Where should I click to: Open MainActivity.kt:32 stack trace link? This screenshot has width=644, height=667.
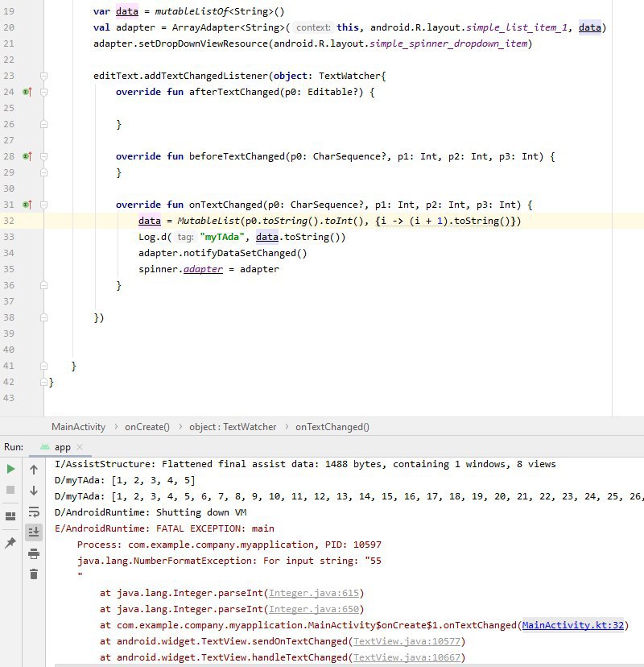(572, 625)
